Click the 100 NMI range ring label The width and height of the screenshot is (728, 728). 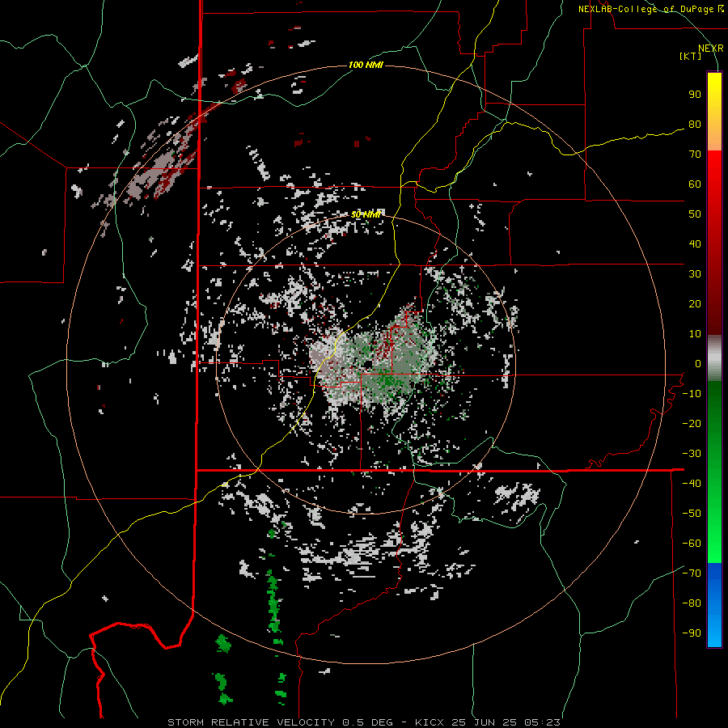coord(366,65)
